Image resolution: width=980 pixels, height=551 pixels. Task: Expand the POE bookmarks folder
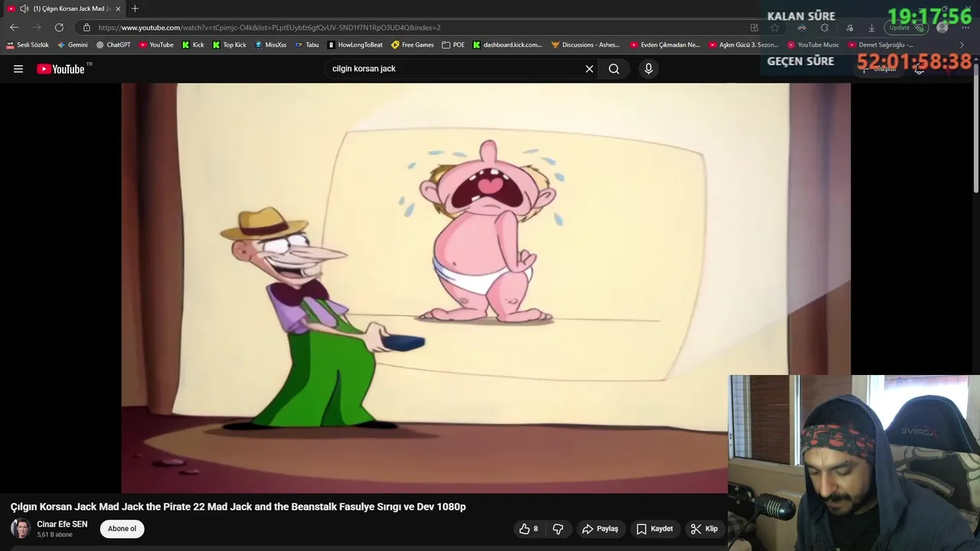453,45
